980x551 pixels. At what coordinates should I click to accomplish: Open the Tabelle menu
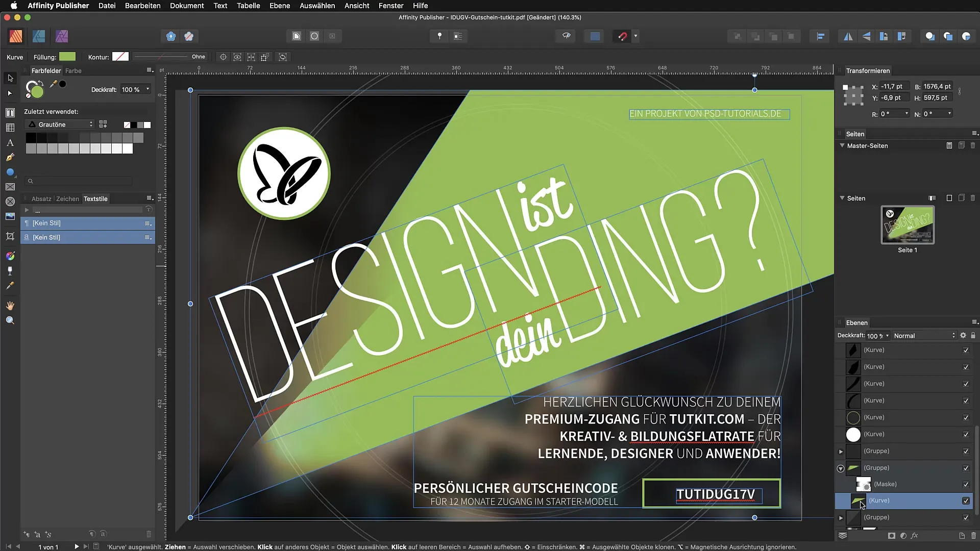pos(249,6)
